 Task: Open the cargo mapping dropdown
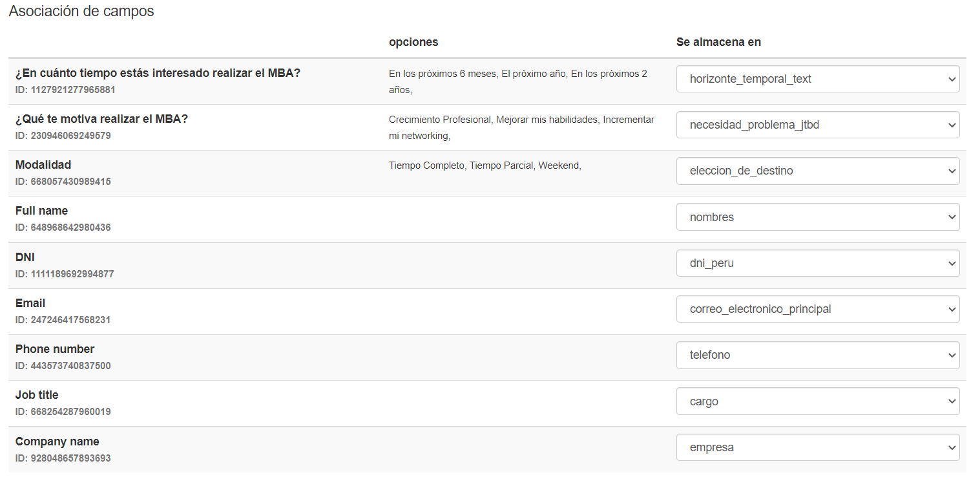pyautogui.click(x=817, y=401)
